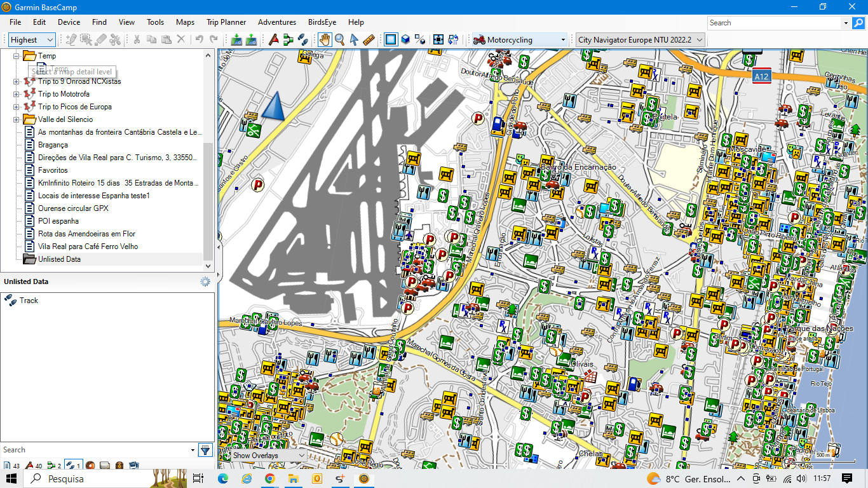Select Ourense circular GPX list
The width and height of the screenshot is (868, 488).
73,208
